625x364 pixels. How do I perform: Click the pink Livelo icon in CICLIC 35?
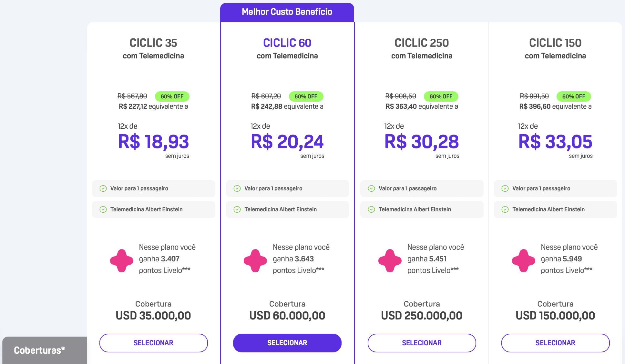click(122, 261)
